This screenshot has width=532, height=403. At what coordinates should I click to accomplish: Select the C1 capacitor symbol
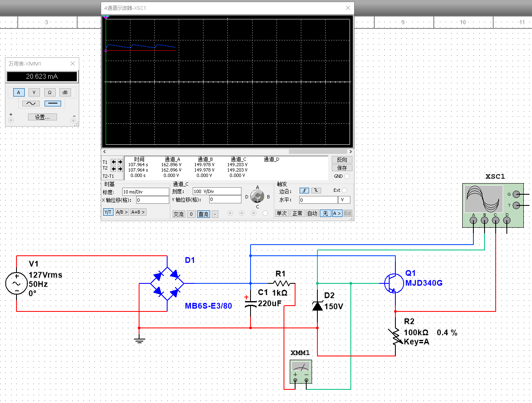tap(251, 304)
